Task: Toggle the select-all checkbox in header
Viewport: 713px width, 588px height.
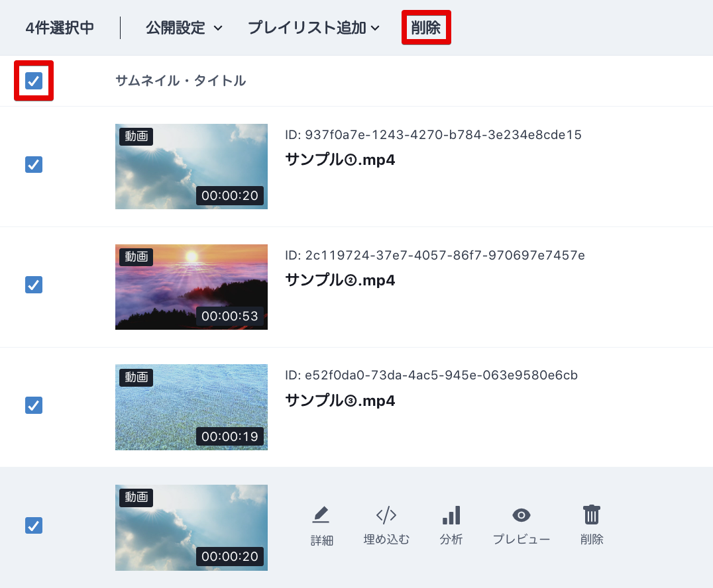Action: tap(34, 81)
